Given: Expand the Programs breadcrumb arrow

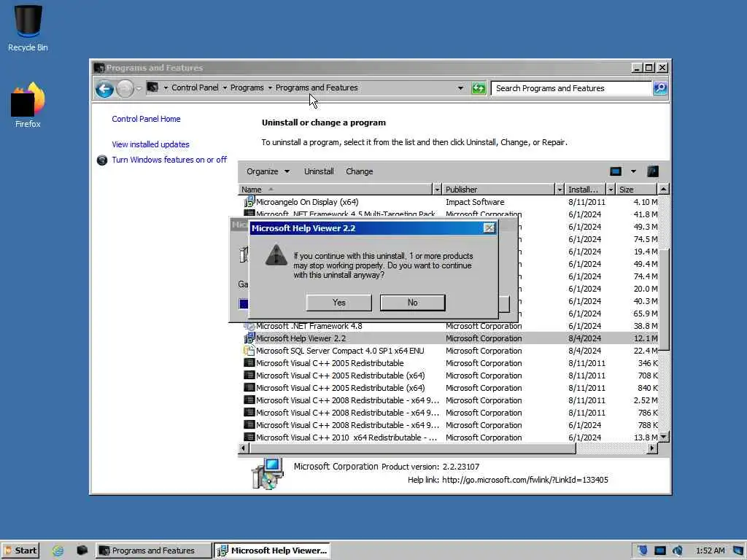Looking at the screenshot, I should [270, 88].
